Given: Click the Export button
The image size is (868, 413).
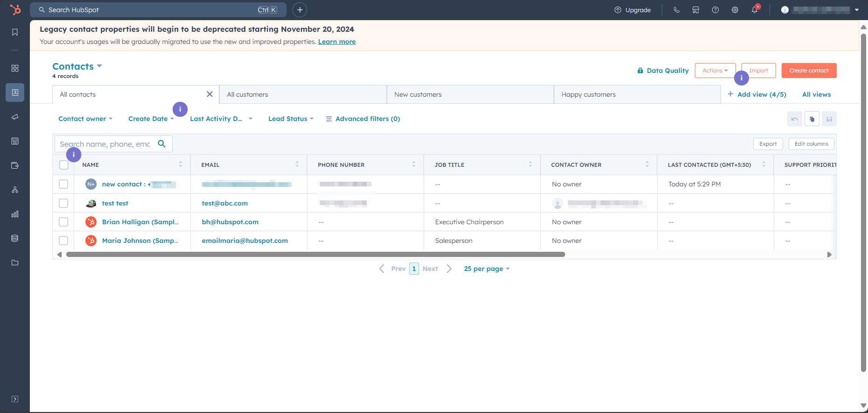Looking at the screenshot, I should coord(768,144).
